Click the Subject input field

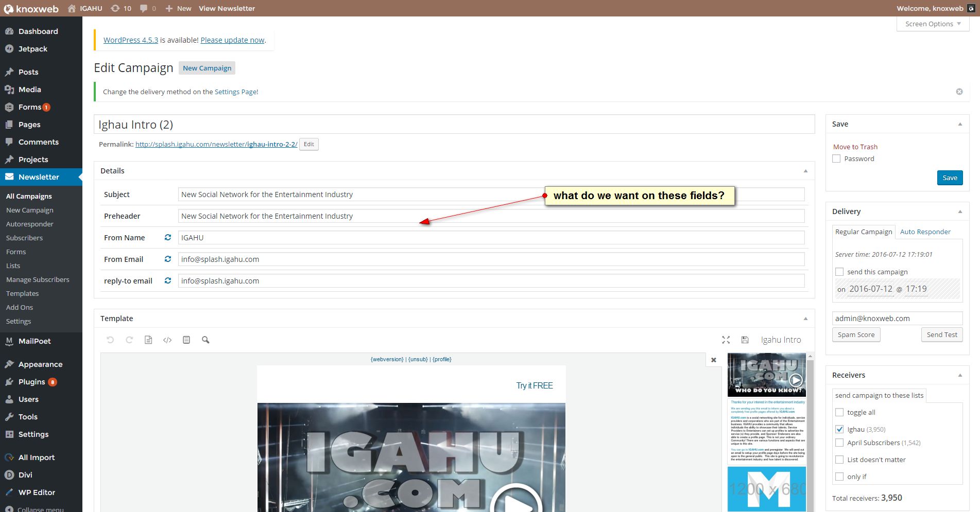tap(491, 195)
